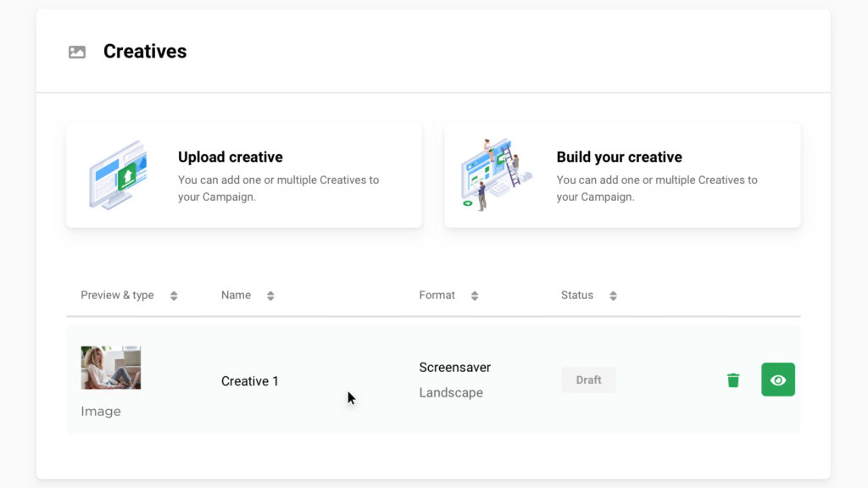
Task: Click the sort arrows beside Preview & type
Action: [174, 295]
